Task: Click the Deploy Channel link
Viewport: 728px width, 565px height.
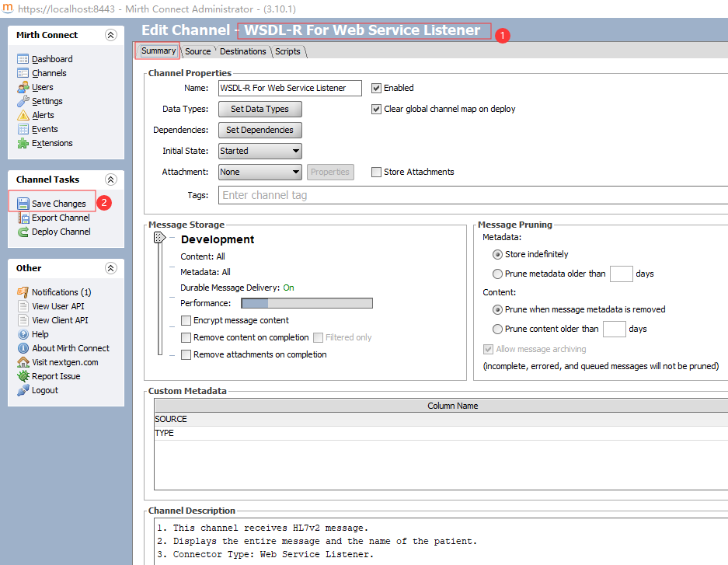Action: click(61, 232)
